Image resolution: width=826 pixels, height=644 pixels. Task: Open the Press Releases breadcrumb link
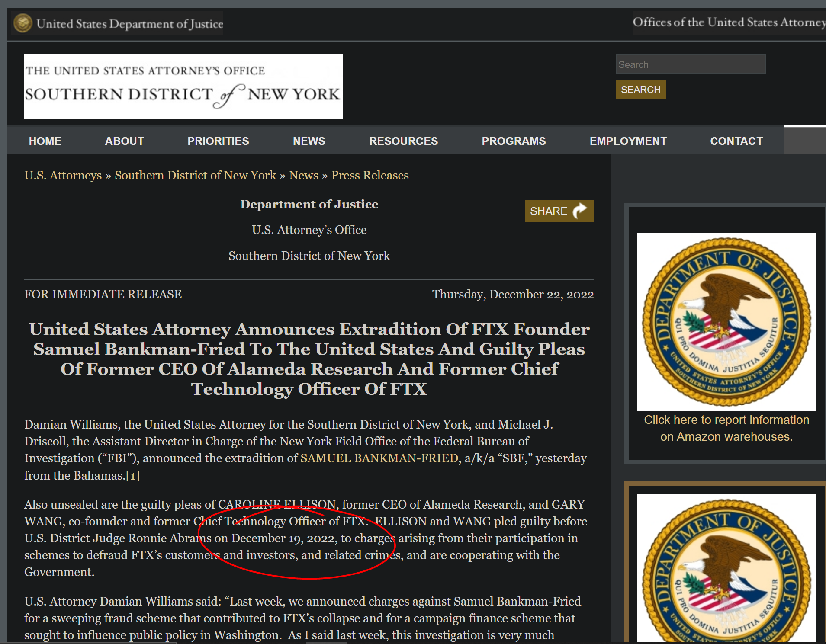click(x=370, y=175)
